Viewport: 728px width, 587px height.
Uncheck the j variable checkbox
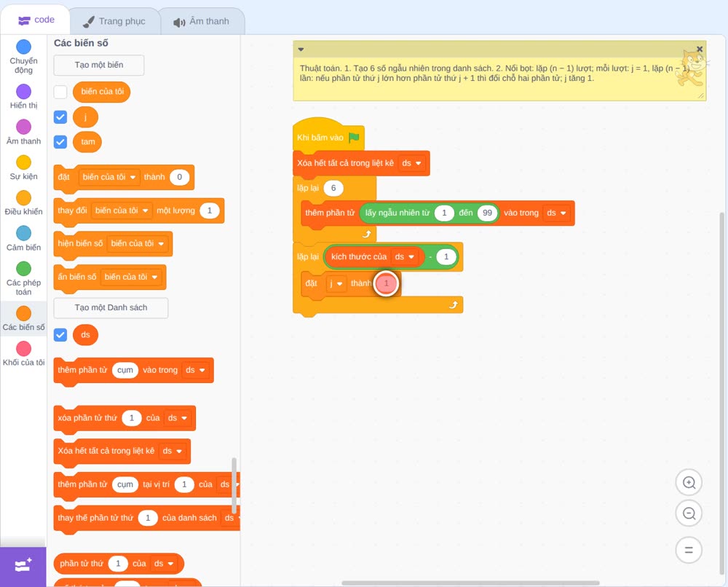[60, 117]
